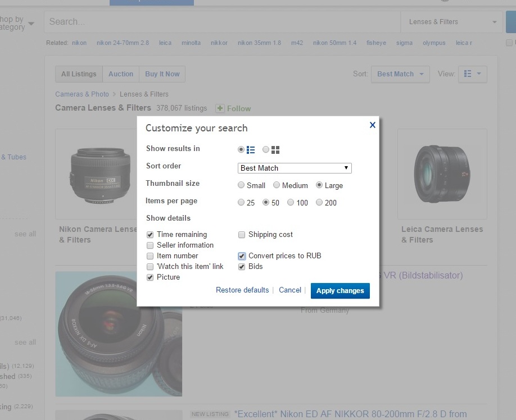Open related search nikon 35mm 1.8
516x420 pixels.
259,43
